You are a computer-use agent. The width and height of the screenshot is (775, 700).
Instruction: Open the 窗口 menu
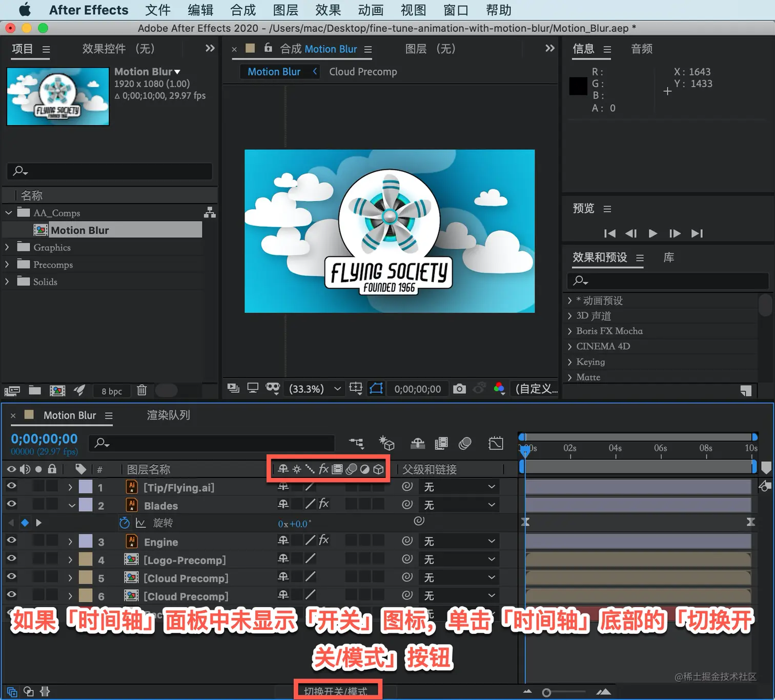(456, 10)
